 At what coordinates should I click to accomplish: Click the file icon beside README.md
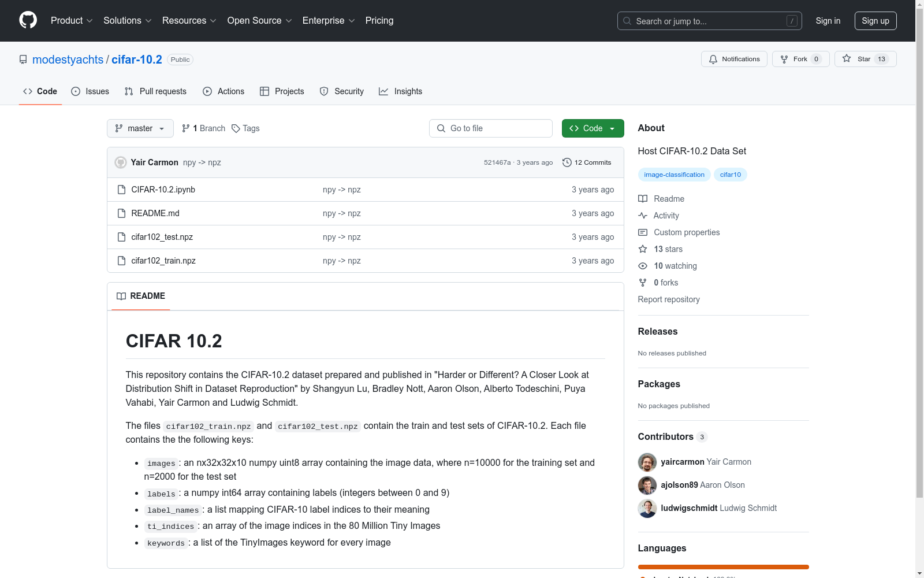coord(121,213)
